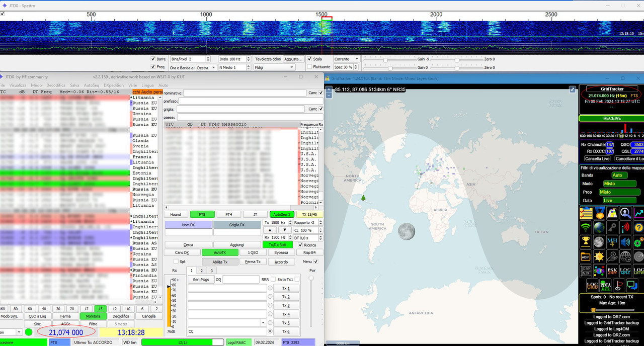The height and width of the screenshot is (346, 644).
Task: Open the GridTracker checklist call roster icon
Action: click(586, 213)
